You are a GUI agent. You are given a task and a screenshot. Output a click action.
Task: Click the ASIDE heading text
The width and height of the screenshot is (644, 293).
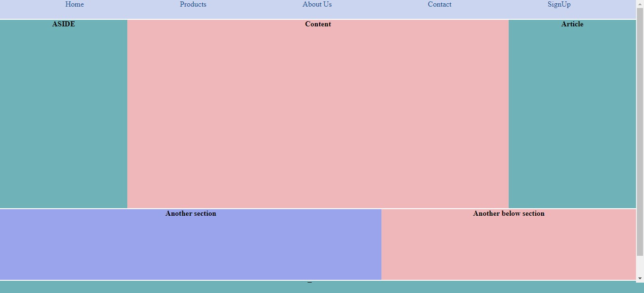point(64,24)
